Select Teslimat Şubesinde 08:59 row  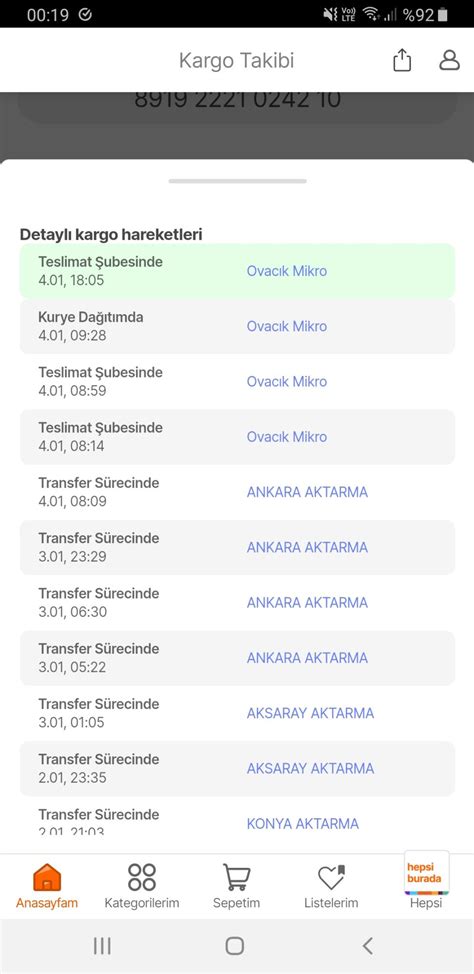pyautogui.click(x=237, y=381)
